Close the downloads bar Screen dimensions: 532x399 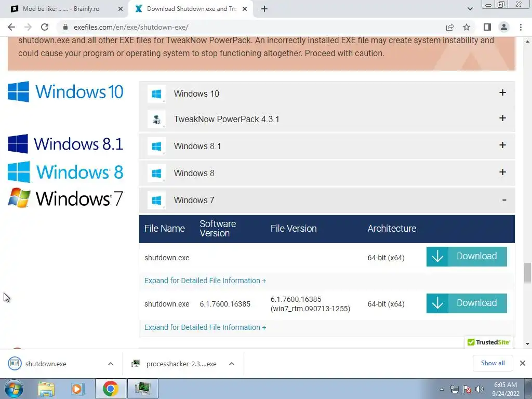(523, 363)
